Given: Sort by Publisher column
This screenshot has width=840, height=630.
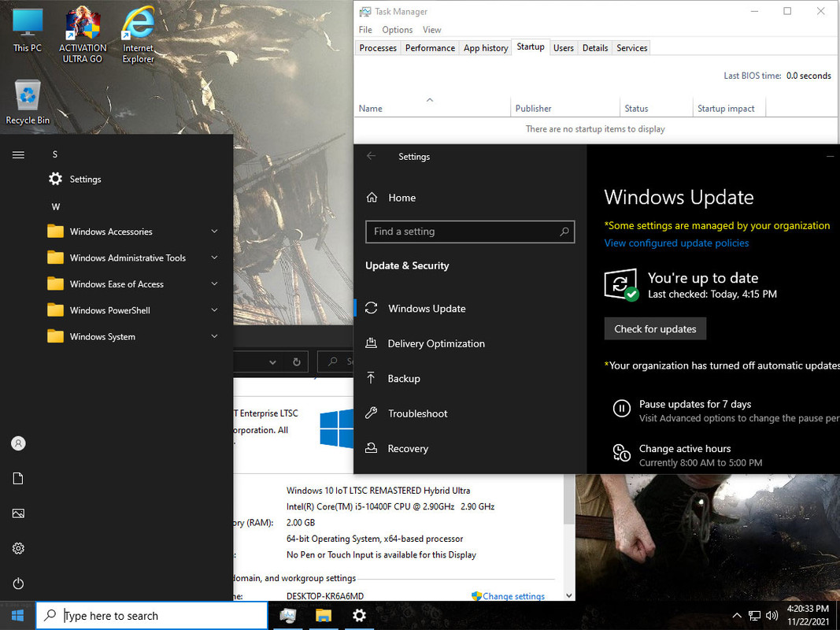Looking at the screenshot, I should pos(565,106).
